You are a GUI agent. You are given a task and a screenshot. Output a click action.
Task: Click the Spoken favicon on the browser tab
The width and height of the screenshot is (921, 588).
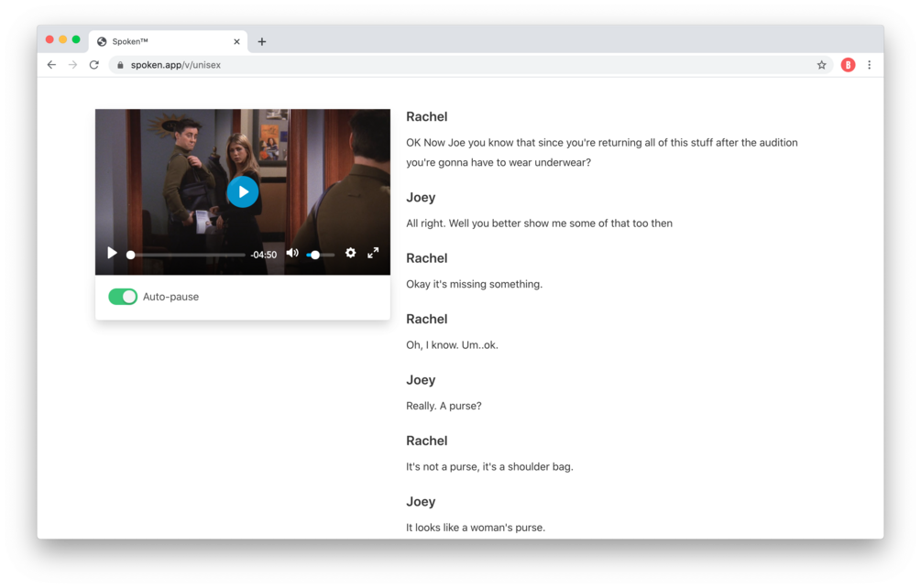pos(101,40)
